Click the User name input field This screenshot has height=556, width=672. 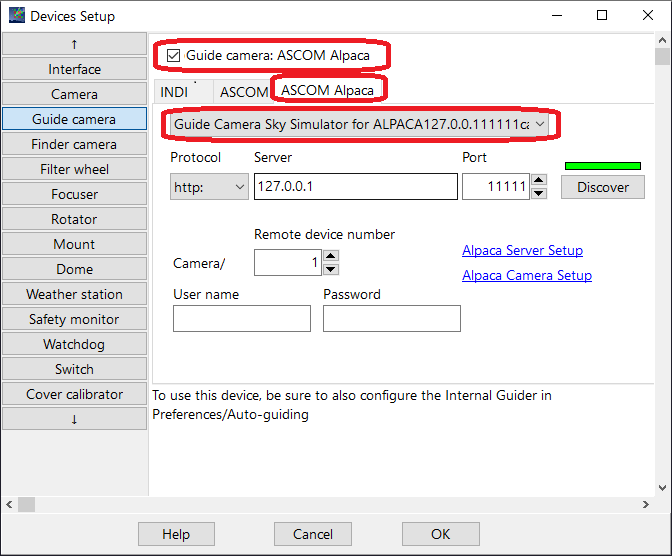pos(242,318)
